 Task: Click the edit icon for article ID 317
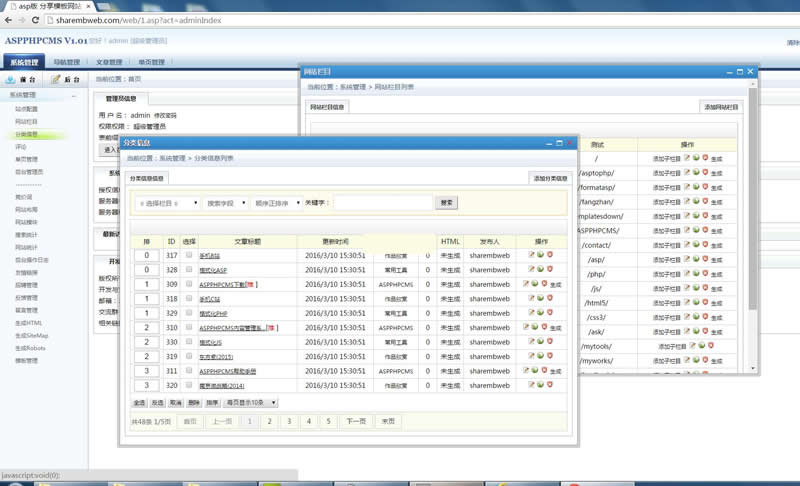[x=532, y=255]
